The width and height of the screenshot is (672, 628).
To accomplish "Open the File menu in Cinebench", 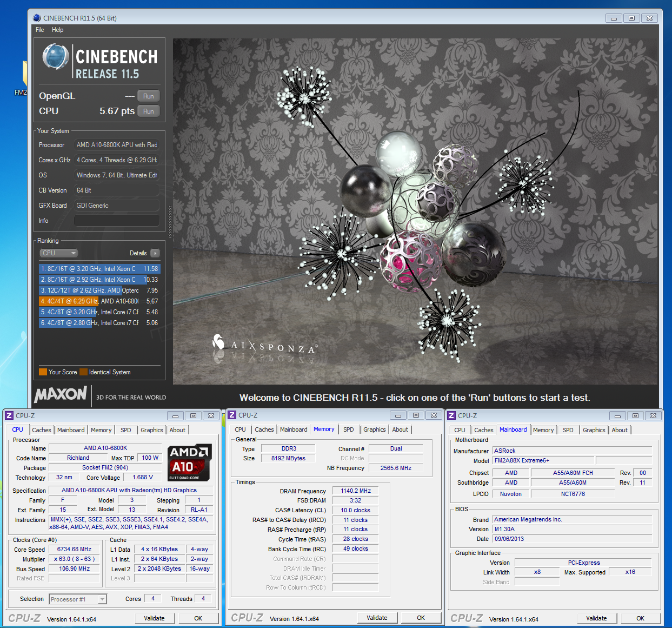I will coord(39,30).
